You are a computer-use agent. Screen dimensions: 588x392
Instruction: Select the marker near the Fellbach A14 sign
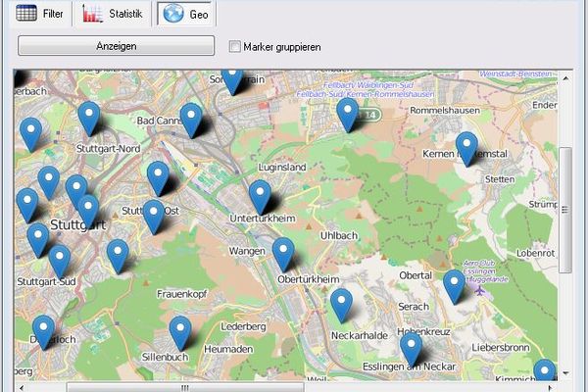pos(348,115)
